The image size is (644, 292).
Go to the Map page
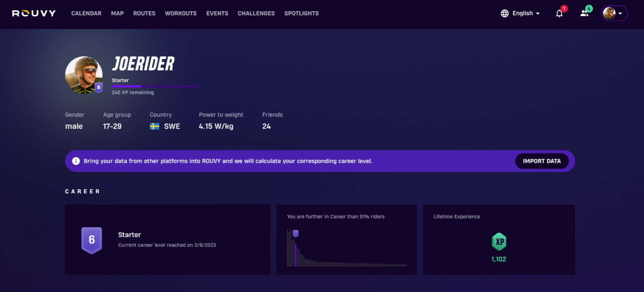(117, 14)
